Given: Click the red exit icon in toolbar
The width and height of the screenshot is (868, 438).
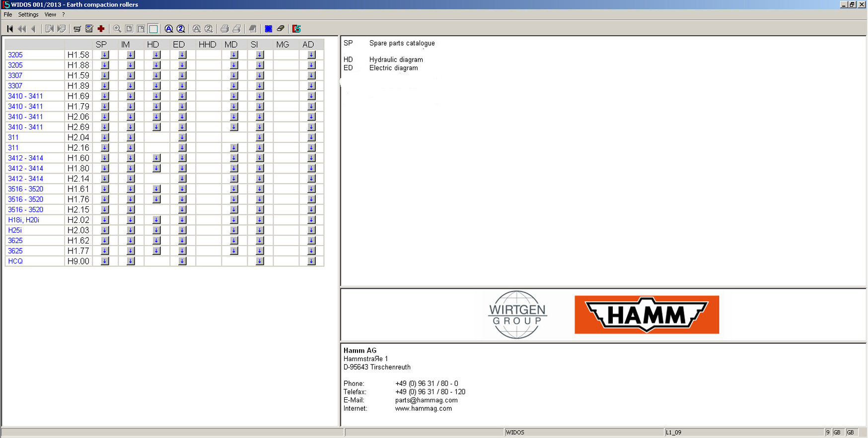Looking at the screenshot, I should [297, 29].
